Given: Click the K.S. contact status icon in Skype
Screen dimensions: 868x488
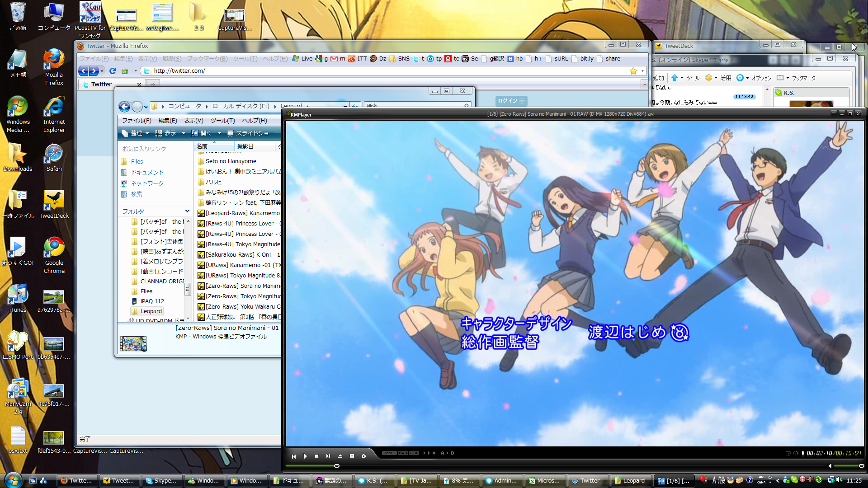Looking at the screenshot, I should 778,93.
